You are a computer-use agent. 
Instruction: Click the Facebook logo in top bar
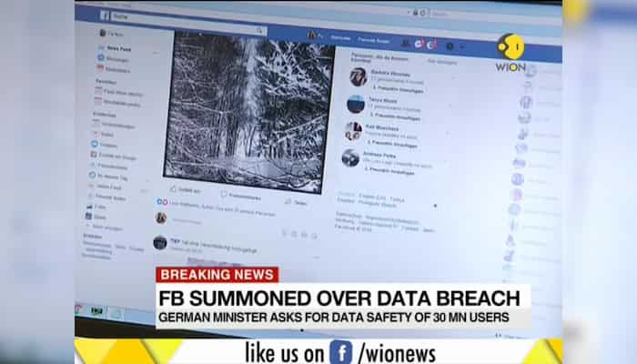(105, 15)
